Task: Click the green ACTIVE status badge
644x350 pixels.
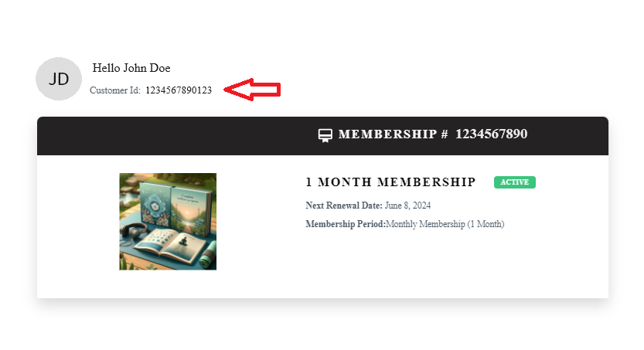Action: tap(514, 182)
